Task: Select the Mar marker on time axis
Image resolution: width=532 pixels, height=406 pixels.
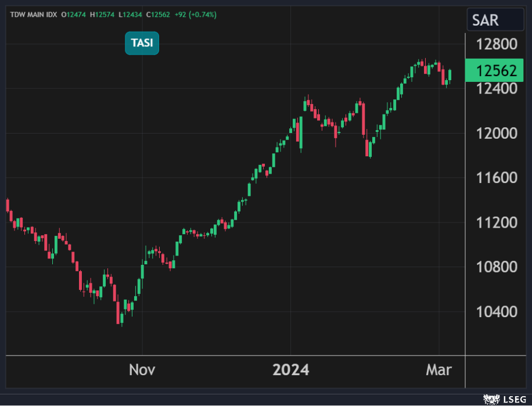Action: (x=438, y=370)
